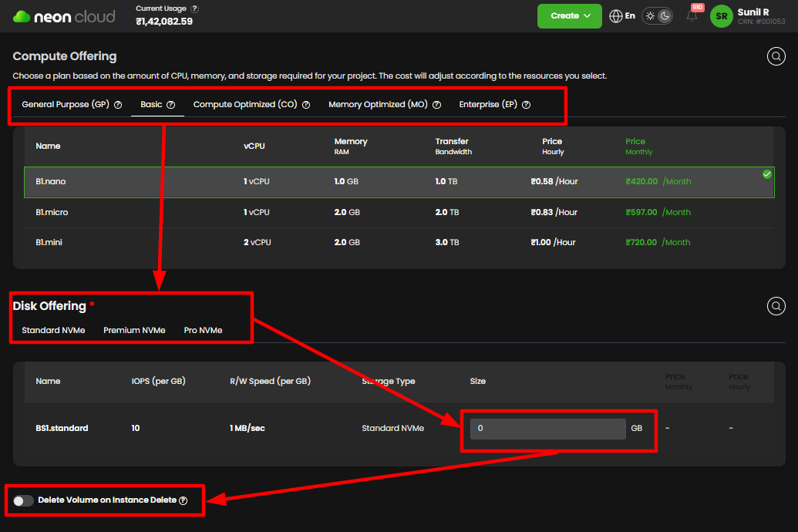Click the Current Usage help icon

click(x=194, y=8)
